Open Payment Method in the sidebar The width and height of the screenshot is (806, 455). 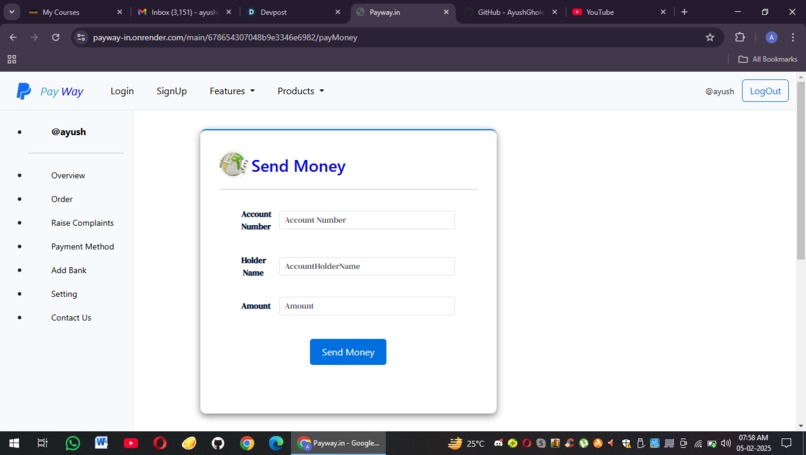pyautogui.click(x=82, y=246)
